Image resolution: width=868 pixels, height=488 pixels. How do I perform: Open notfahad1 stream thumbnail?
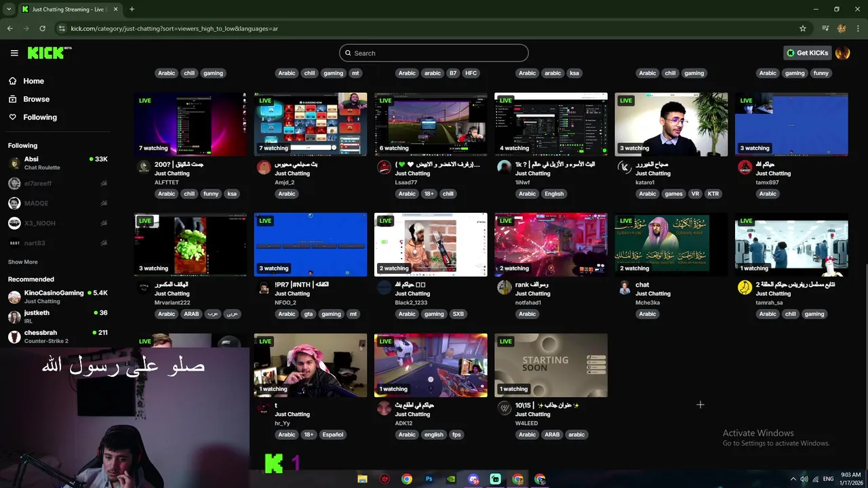point(551,245)
